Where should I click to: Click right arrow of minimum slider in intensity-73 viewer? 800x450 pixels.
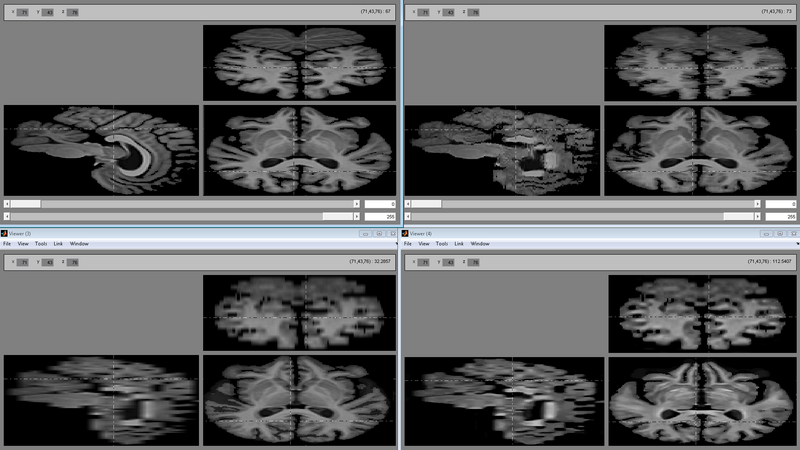pos(758,204)
